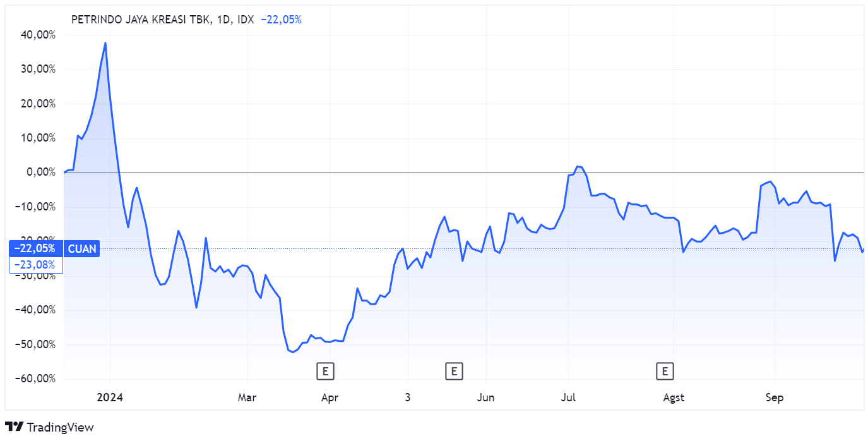Image resolution: width=868 pixels, height=436 pixels.
Task: Click the 2024 date label
Action: click(110, 397)
